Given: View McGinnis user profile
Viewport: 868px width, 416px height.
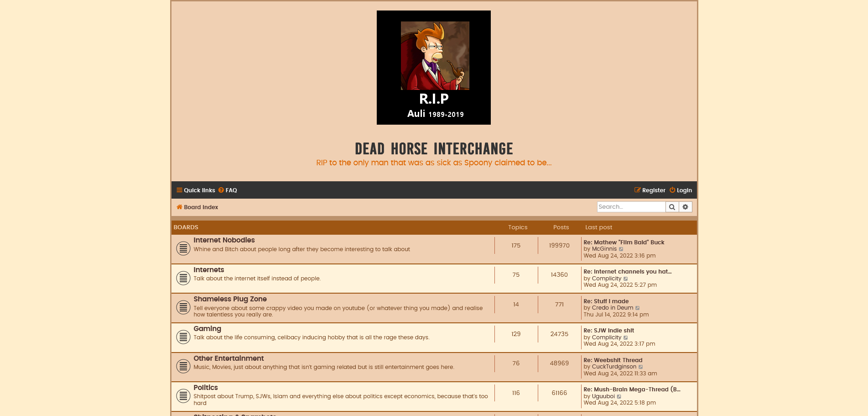Looking at the screenshot, I should tap(604, 249).
